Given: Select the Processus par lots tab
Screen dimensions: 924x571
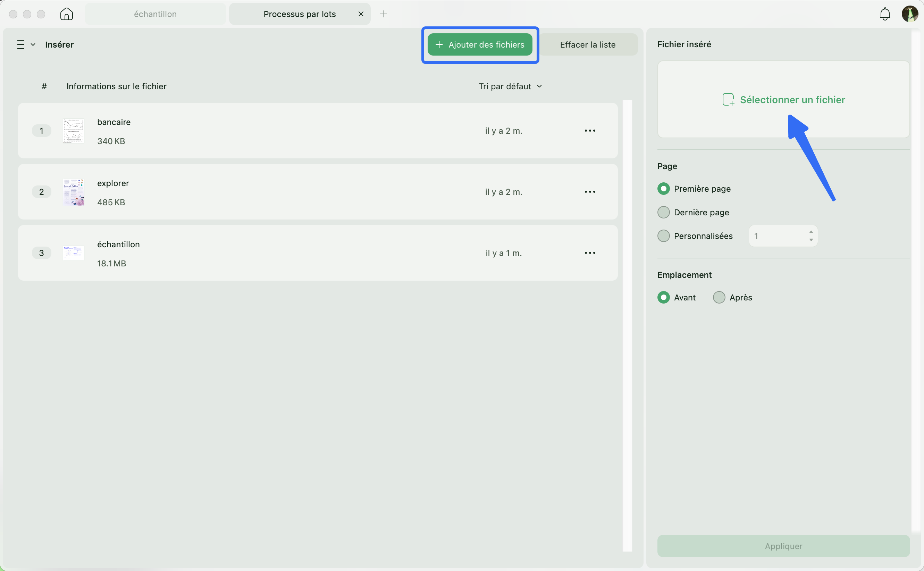Looking at the screenshot, I should [x=300, y=14].
